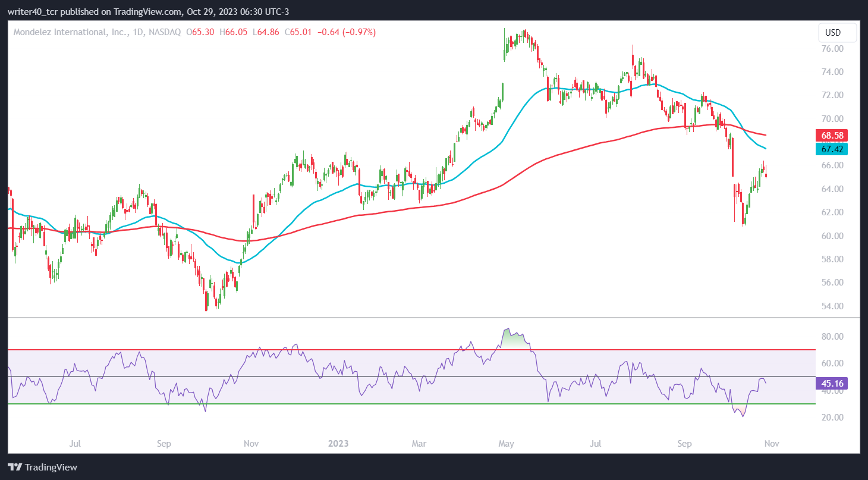Click the 1D interval text

click(139, 32)
